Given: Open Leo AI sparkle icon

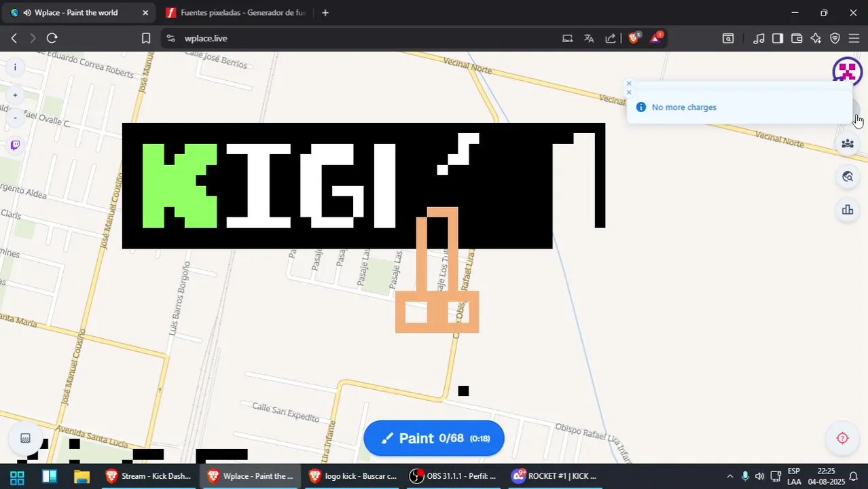Looking at the screenshot, I should tap(816, 38).
